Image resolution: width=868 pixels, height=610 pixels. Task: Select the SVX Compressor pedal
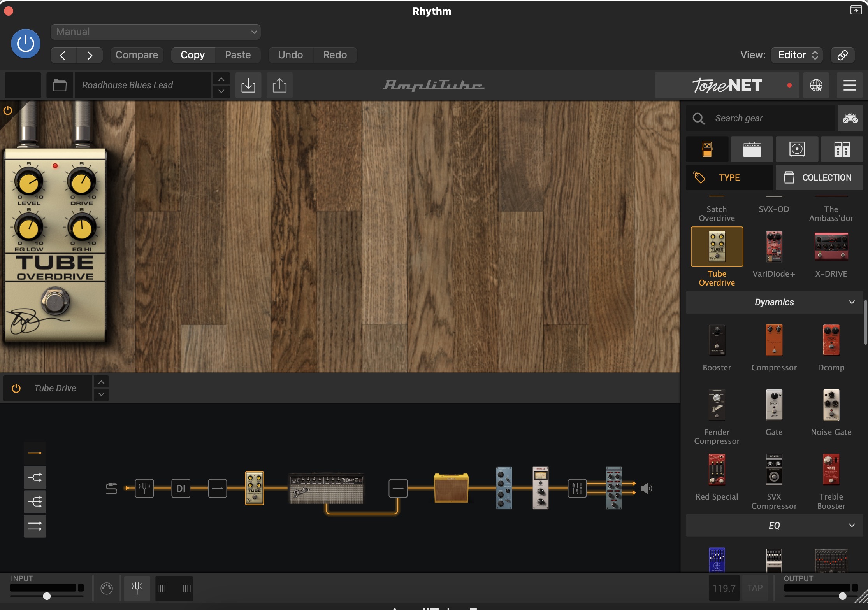coord(774,470)
